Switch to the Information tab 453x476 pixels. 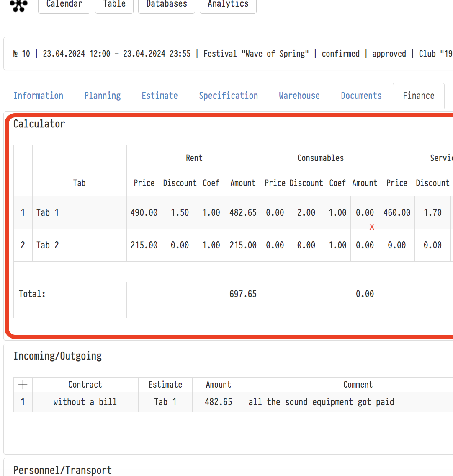click(x=38, y=96)
